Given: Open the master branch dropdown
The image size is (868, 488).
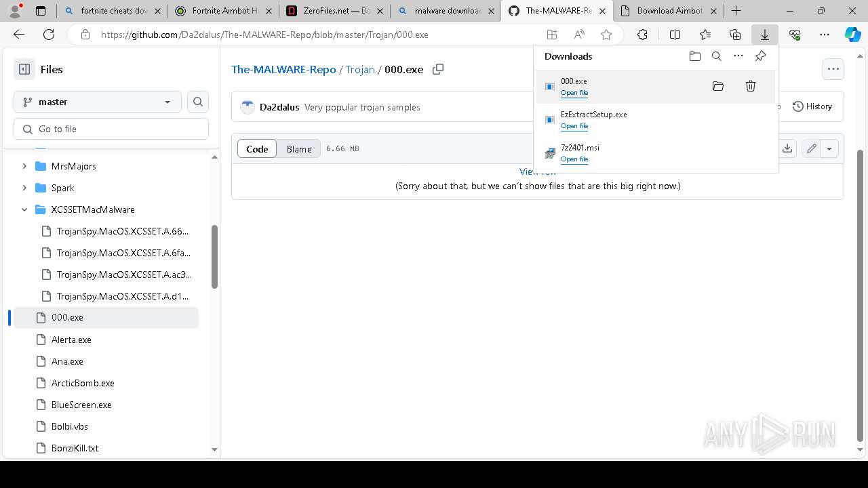Looking at the screenshot, I should click(98, 102).
